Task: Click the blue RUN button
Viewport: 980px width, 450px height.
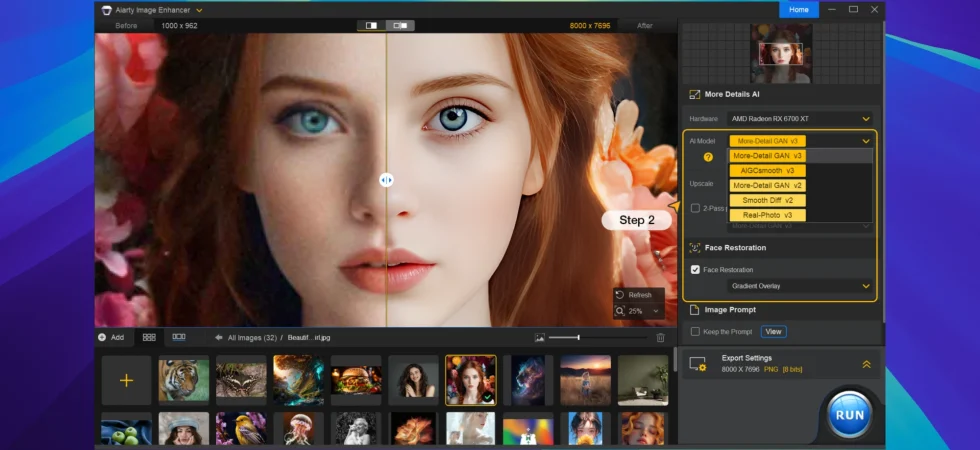Action: coord(849,414)
